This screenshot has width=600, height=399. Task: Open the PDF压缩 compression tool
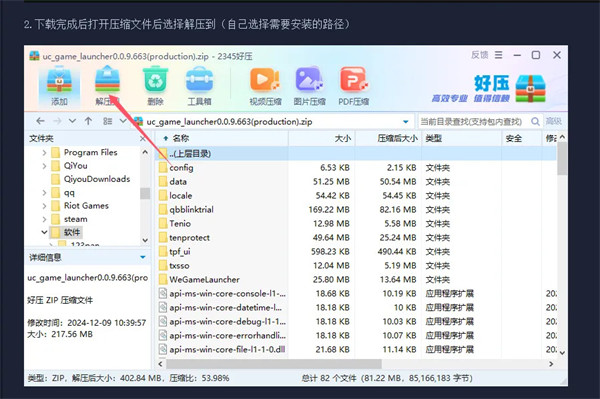[x=354, y=86]
